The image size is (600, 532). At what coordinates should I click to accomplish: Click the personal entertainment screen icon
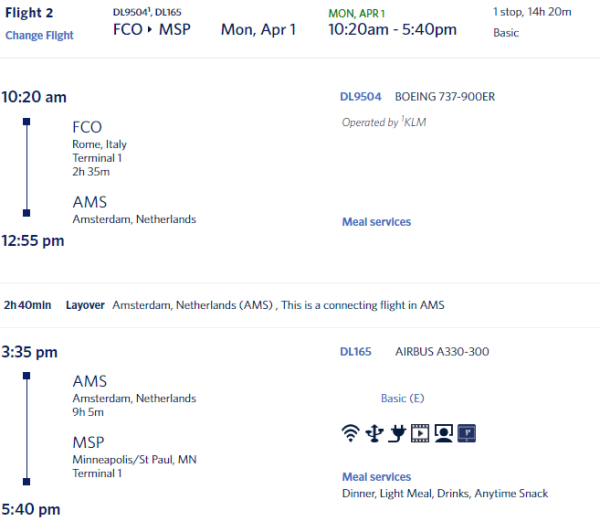(x=443, y=433)
